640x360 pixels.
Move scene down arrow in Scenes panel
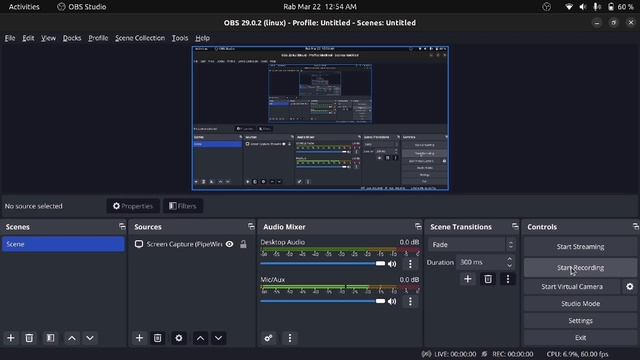(90, 338)
